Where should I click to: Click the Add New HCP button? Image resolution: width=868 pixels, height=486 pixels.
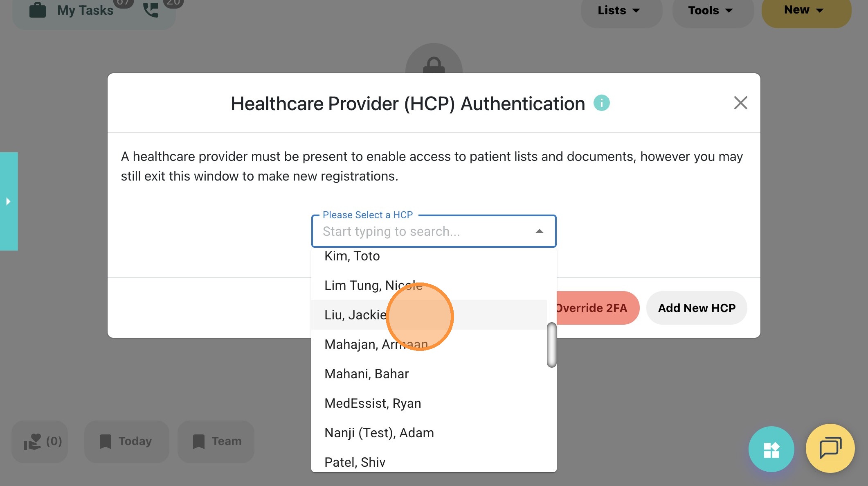[x=697, y=308]
